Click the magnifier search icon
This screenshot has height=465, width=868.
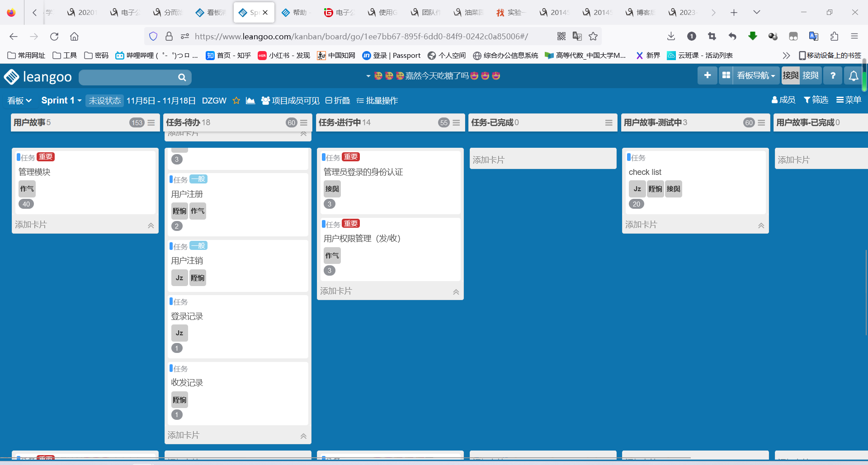tap(182, 77)
